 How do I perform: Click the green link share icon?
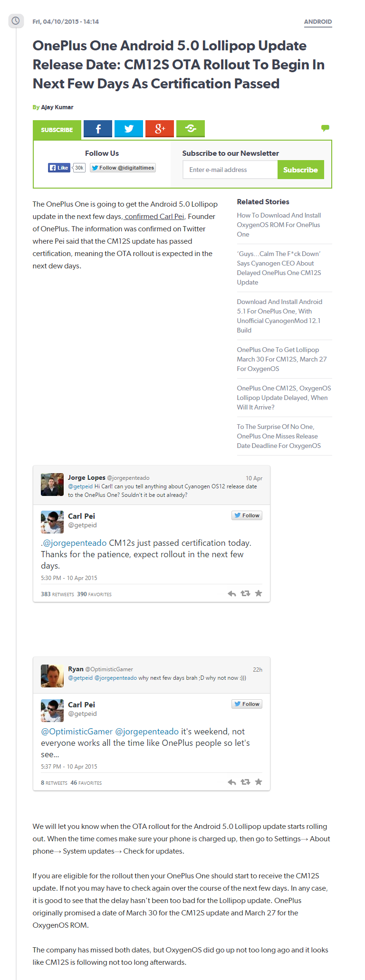point(191,129)
